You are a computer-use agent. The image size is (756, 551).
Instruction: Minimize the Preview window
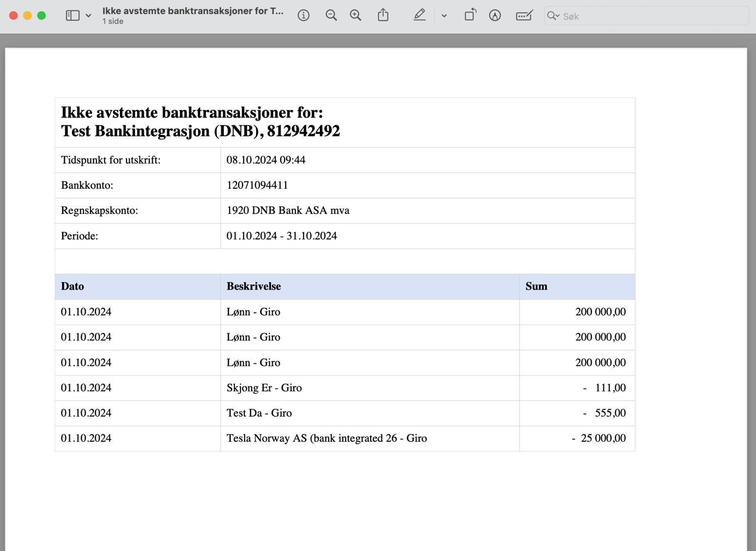point(27,16)
